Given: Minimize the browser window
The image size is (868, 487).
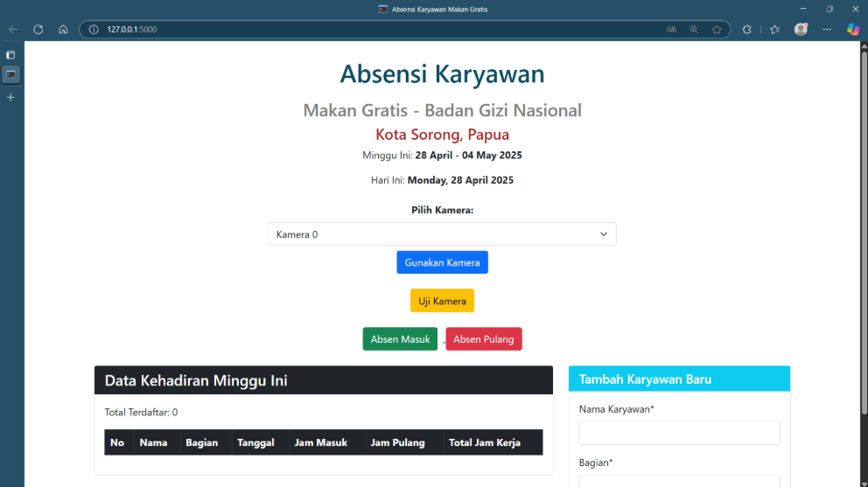Looking at the screenshot, I should coord(803,9).
